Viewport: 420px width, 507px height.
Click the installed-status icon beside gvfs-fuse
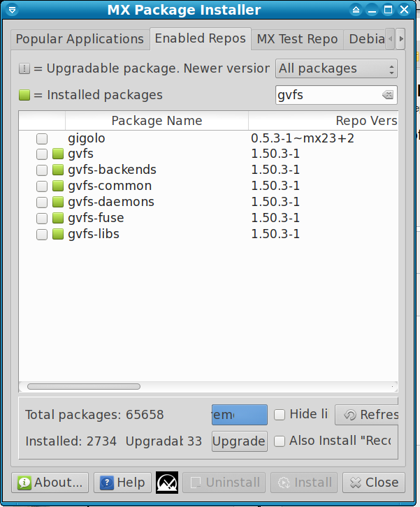(x=58, y=218)
